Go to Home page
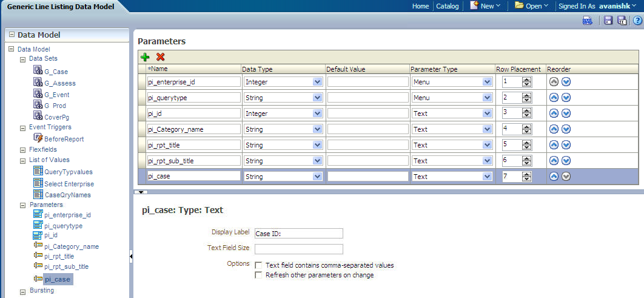Image resolution: width=644 pixels, height=298 pixels. pos(421,6)
